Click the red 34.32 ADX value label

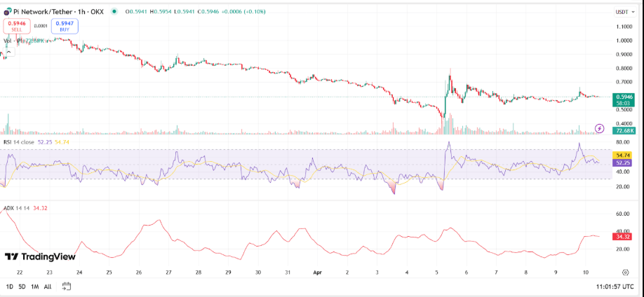pyautogui.click(x=624, y=237)
